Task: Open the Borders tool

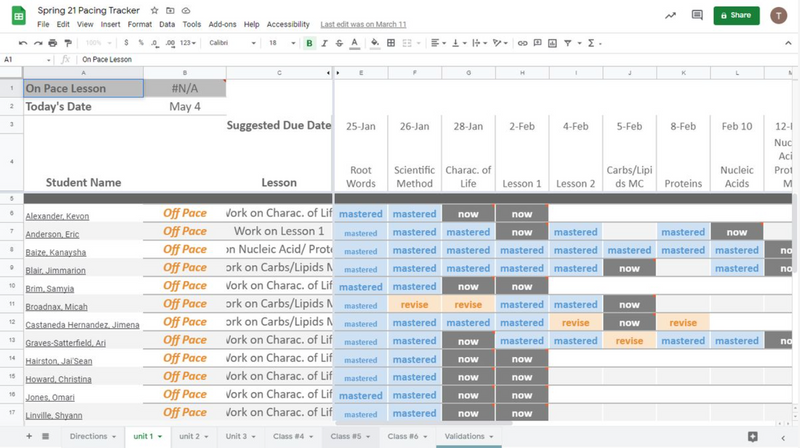Action: click(391, 43)
